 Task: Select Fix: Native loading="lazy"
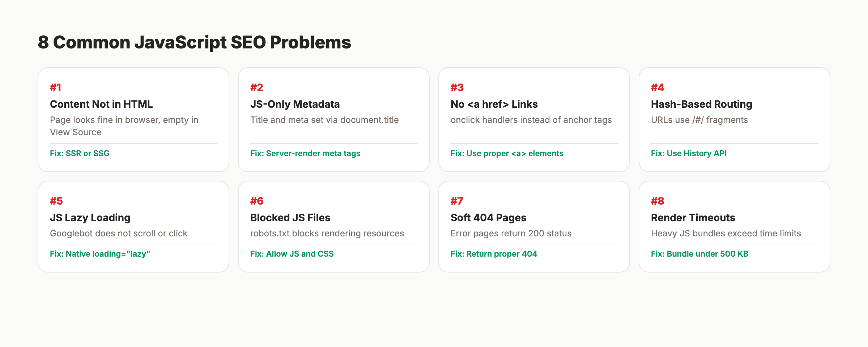[100, 254]
